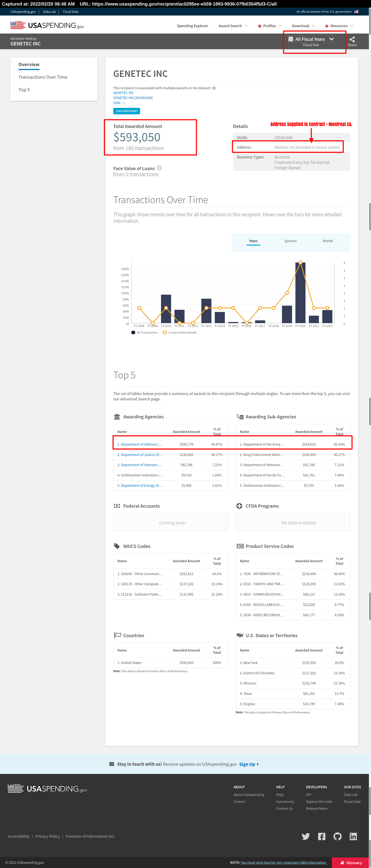Open Careers footer link
This screenshot has width=371, height=868.
239,802
